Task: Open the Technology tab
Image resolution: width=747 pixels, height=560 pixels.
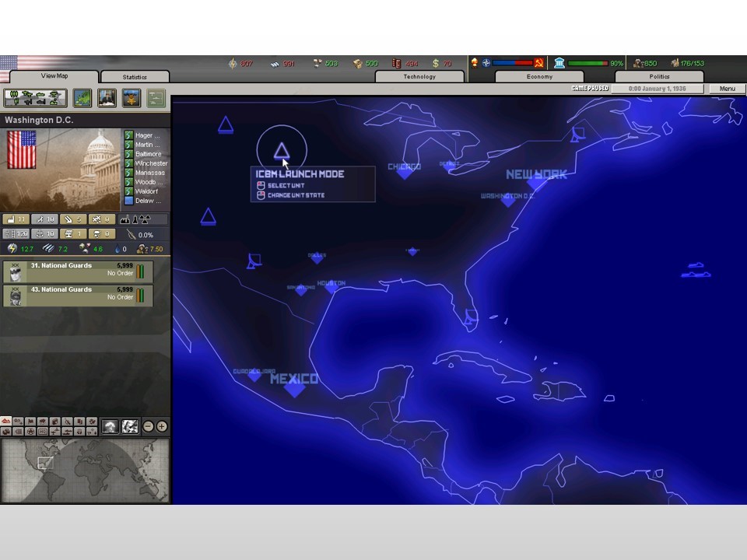Action: pyautogui.click(x=419, y=77)
